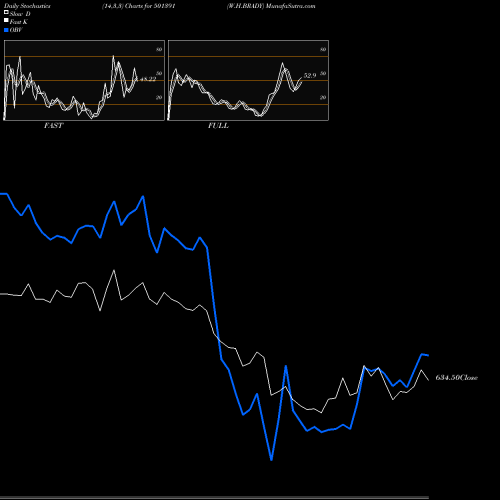The image size is (500, 500).
Task: Click the FULL chart label
Action: pos(218,125)
